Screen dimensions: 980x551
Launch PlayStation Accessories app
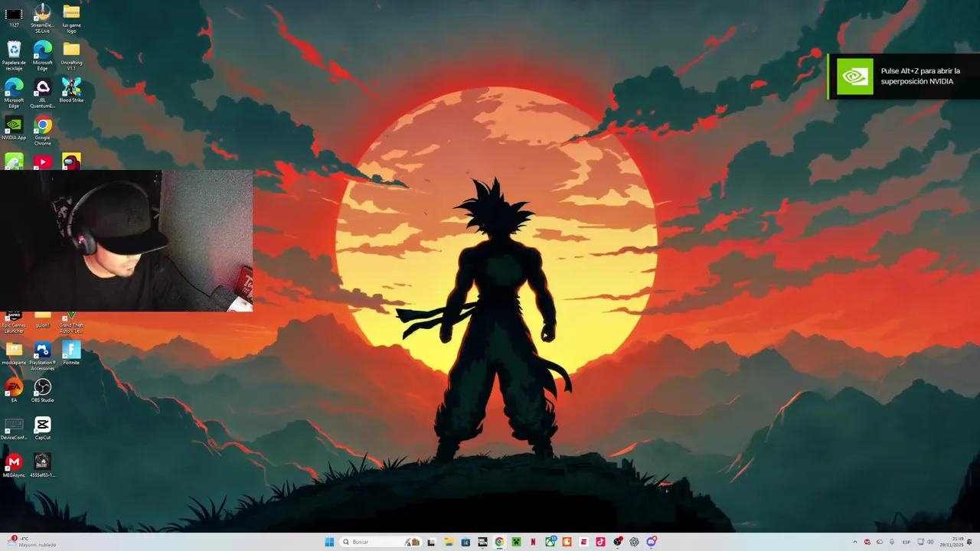point(43,357)
